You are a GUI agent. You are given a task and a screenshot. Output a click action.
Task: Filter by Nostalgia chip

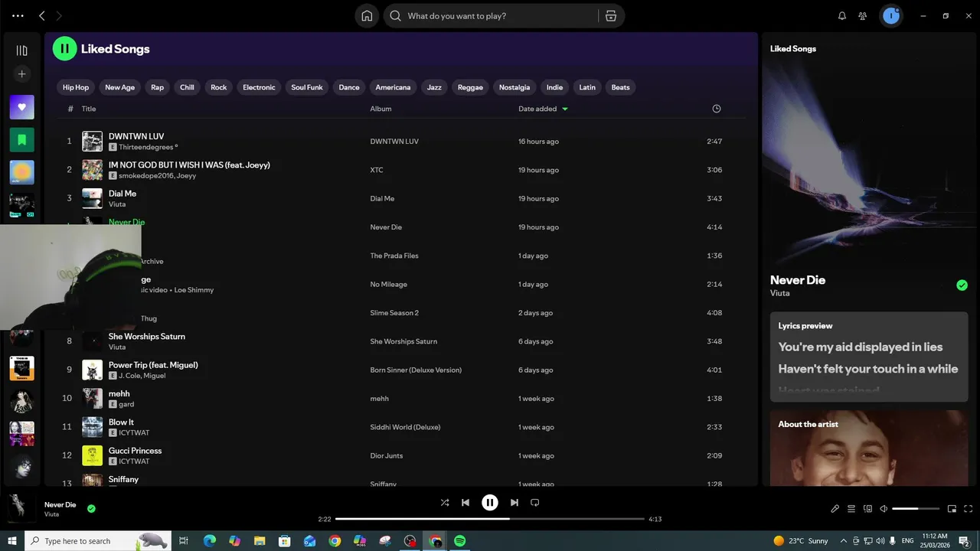point(514,87)
